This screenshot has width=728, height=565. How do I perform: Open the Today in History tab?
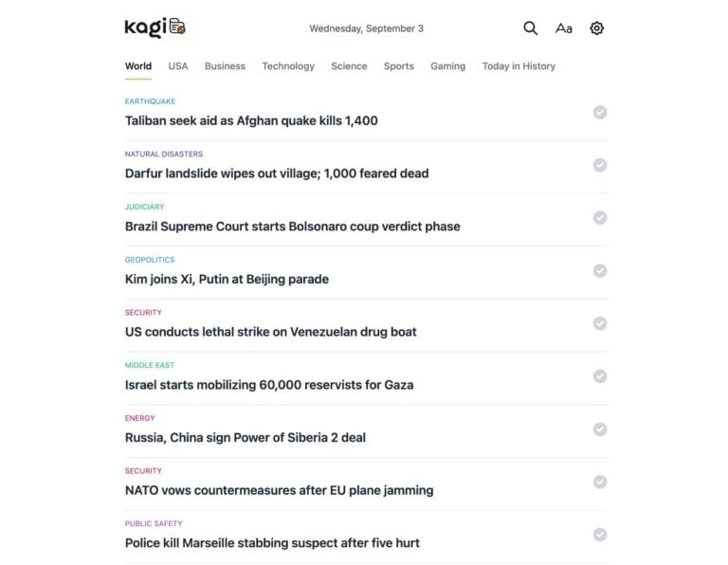tap(519, 66)
